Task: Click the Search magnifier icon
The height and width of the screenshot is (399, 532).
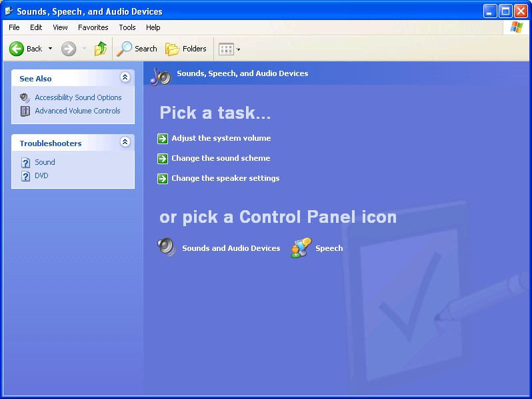Action: pyautogui.click(x=124, y=49)
